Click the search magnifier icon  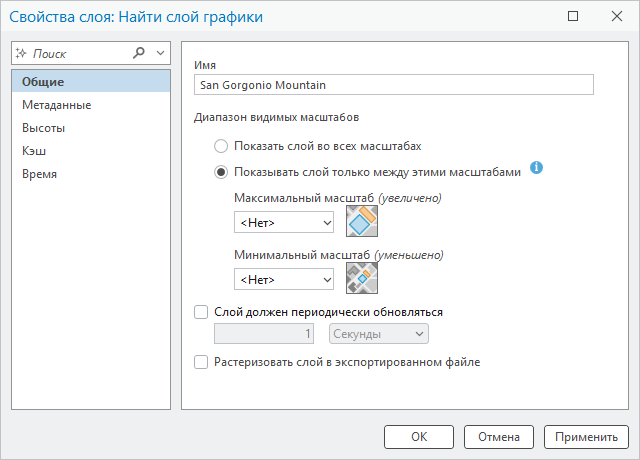[x=139, y=53]
